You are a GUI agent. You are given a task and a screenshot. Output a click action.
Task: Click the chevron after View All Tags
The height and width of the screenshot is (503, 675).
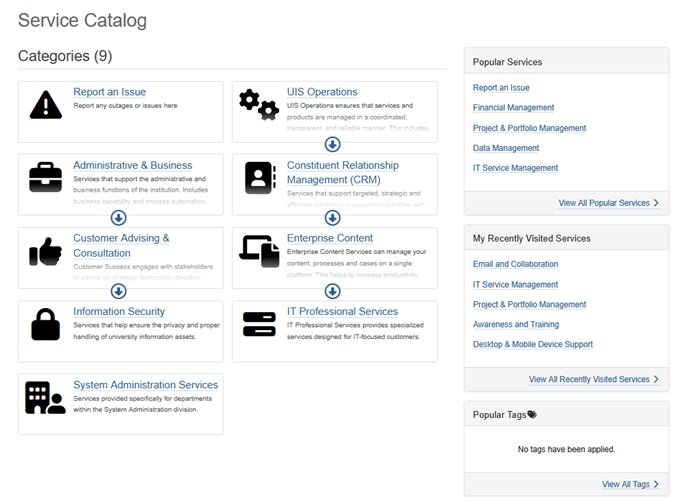pyautogui.click(x=656, y=484)
